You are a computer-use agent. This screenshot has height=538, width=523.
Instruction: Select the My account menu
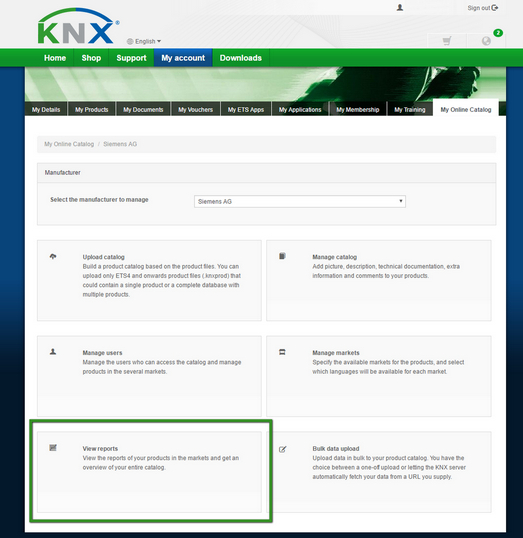click(x=183, y=58)
